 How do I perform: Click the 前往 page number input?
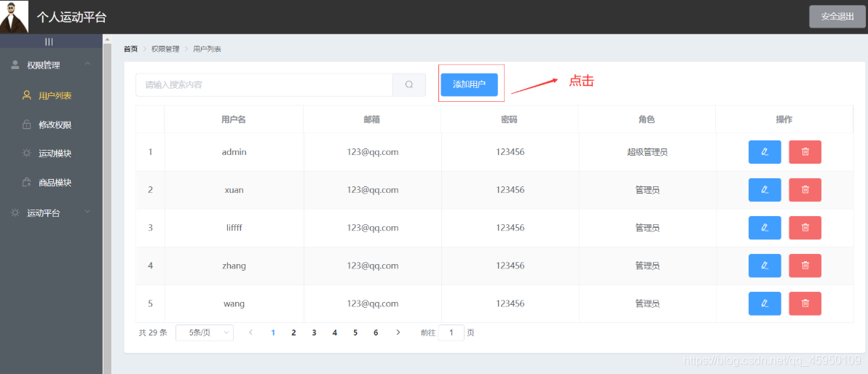point(451,333)
